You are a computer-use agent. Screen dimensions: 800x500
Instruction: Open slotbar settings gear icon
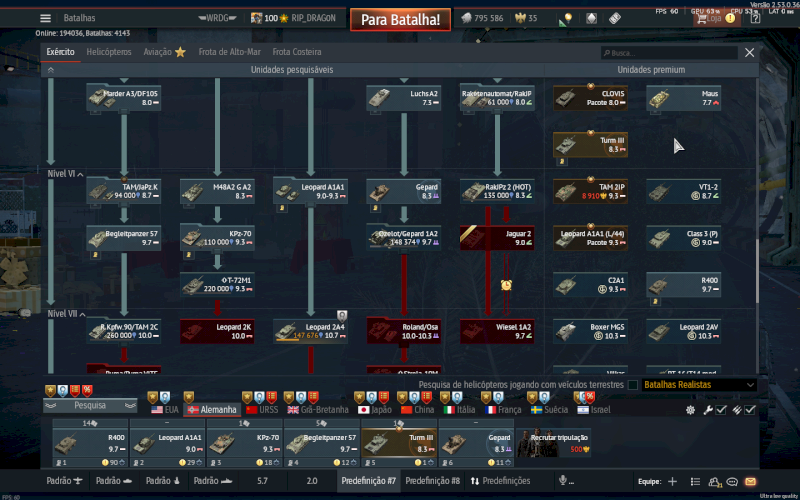[x=690, y=410]
